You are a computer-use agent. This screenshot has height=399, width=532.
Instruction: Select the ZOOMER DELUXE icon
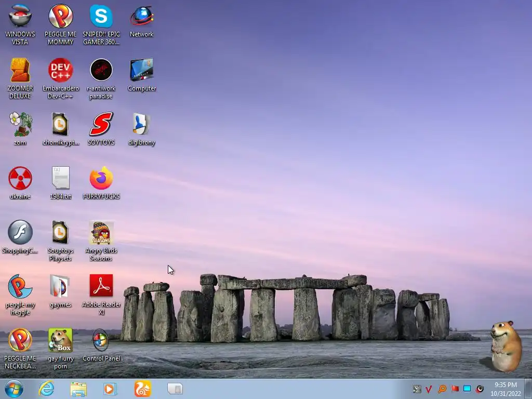[x=20, y=79]
